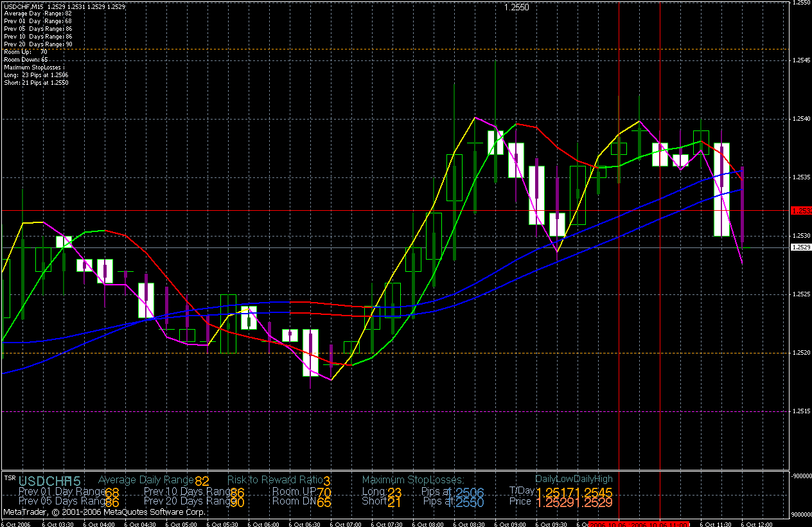812x527 pixels.
Task: Click the USDCHF,M15 chart title text
Action: [x=23, y=6]
